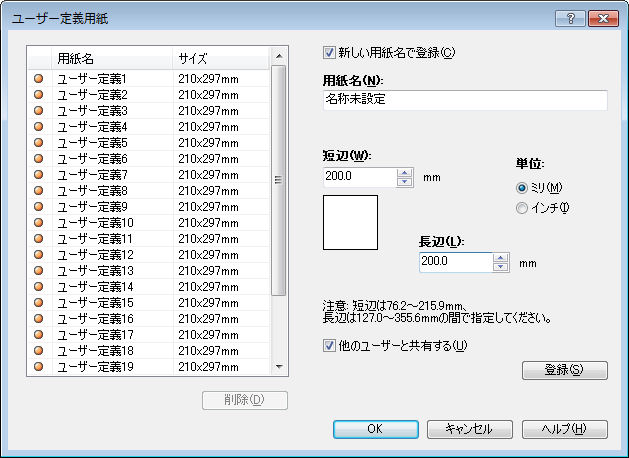This screenshot has height=458, width=629.
Task: Click the orange icon beside ユーザー定義1
Action: [40, 78]
